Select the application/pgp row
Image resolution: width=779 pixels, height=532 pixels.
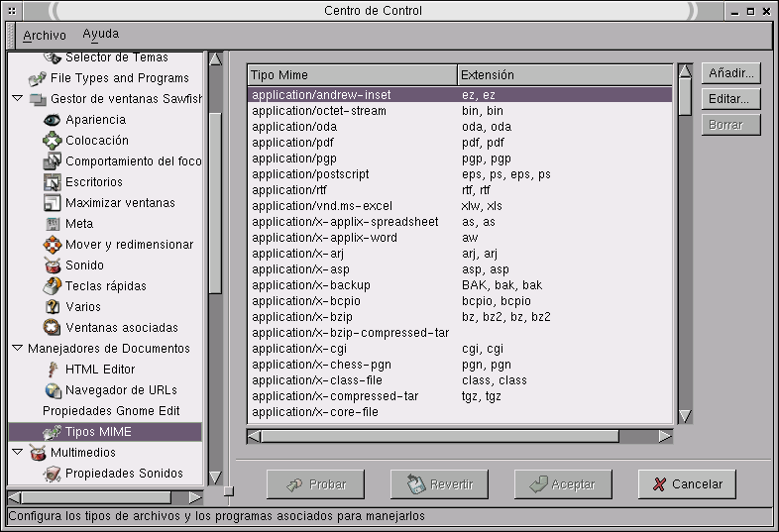click(x=460, y=159)
